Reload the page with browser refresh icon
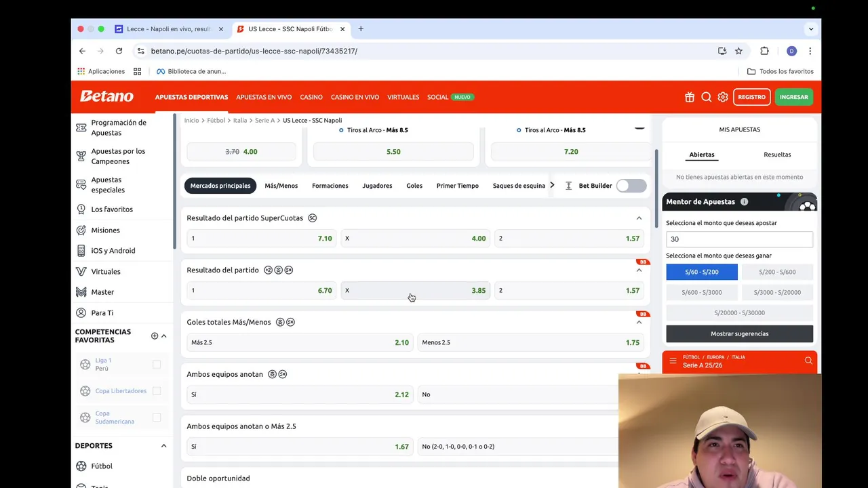Image resolution: width=868 pixels, height=488 pixels. point(119,51)
